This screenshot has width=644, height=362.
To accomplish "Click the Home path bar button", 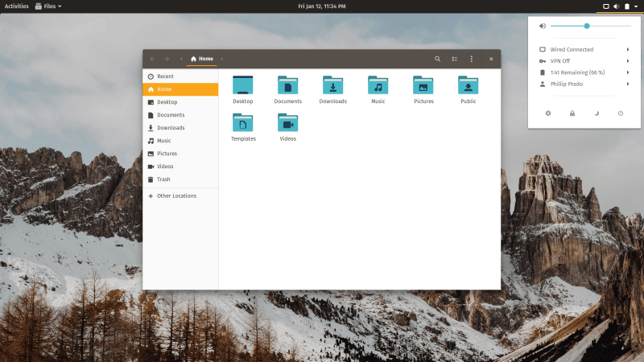I will click(x=202, y=59).
